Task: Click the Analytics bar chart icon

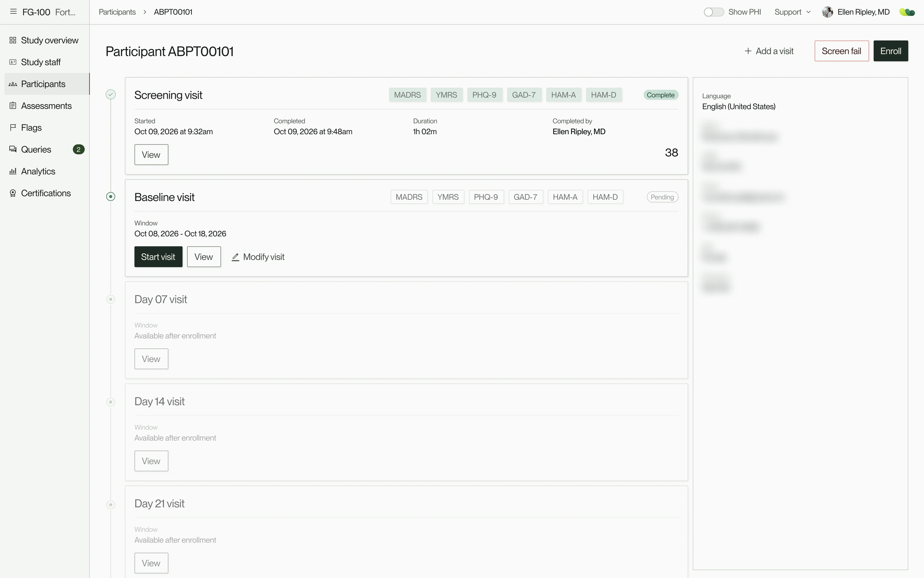Action: click(x=13, y=171)
